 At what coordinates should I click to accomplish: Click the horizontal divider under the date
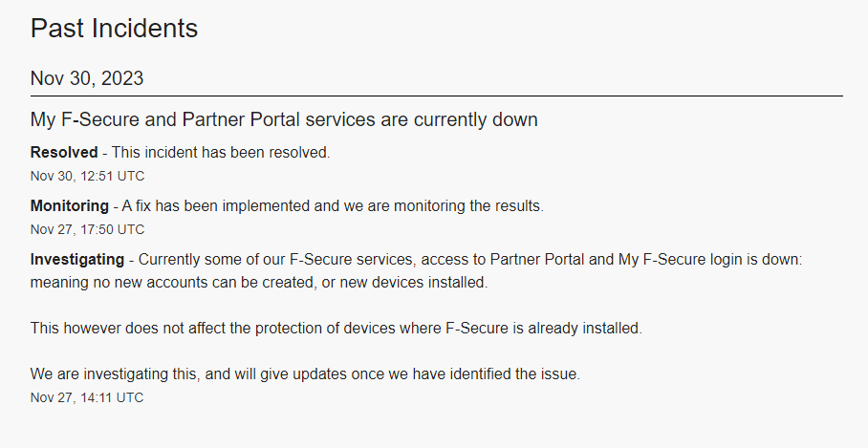point(436,96)
